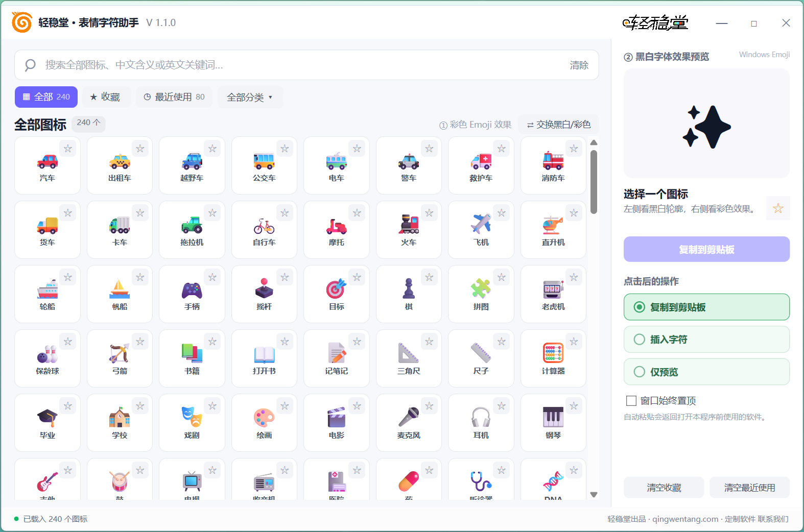804x532 pixels.
Task: Star the 书籍 emoji card
Action: 212,342
